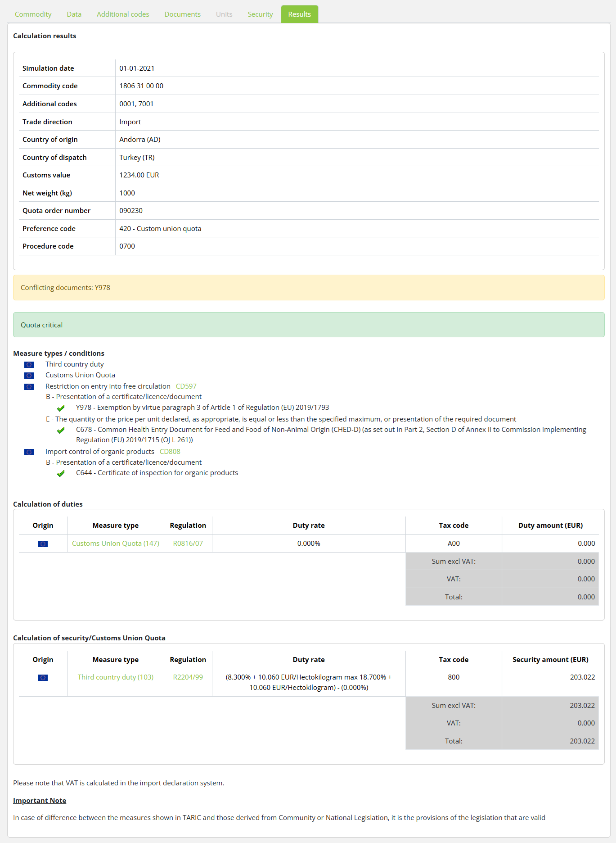Switch to the Data tab
Screen dimensions: 616x843
(x=74, y=14)
